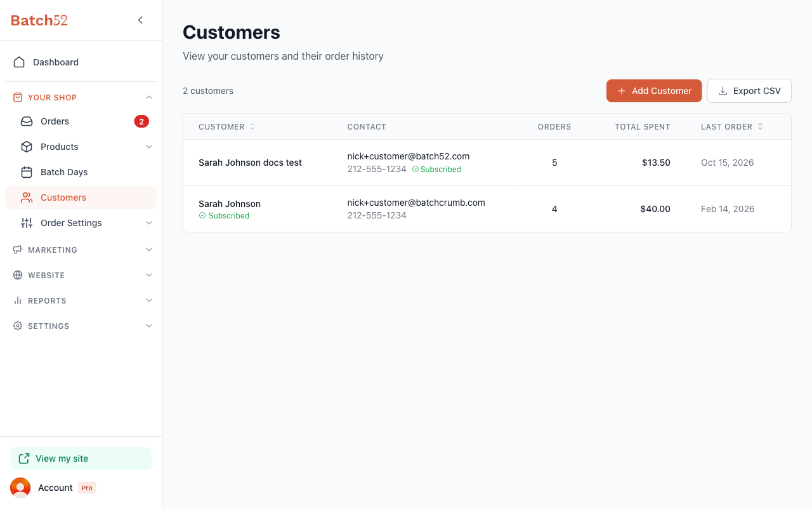The height and width of the screenshot is (508, 812).
Task: Click the nick+customer@batch52.com email
Action: coord(409,156)
